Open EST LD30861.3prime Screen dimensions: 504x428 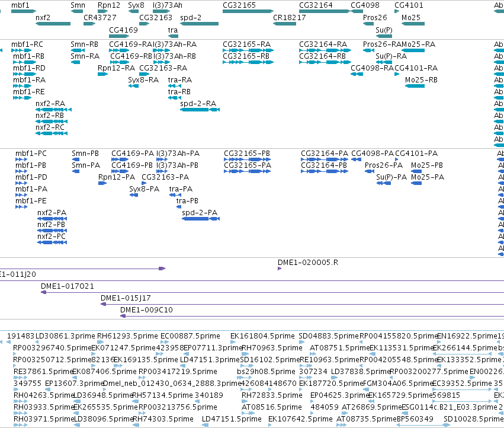65,336
